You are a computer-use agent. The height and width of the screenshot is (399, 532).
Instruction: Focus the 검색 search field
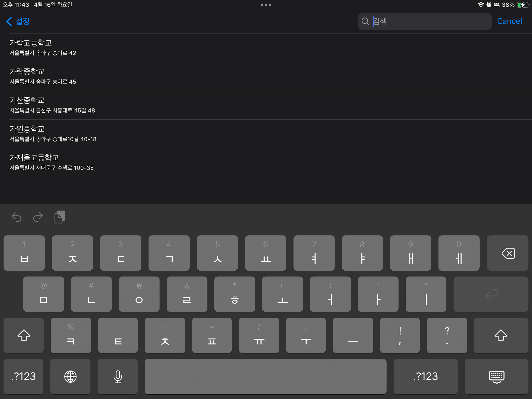[425, 21]
